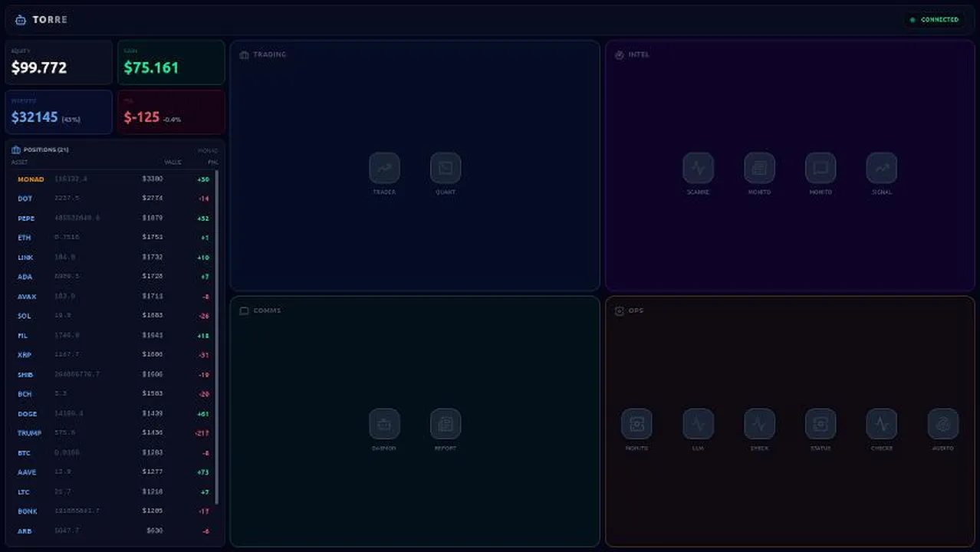
Task: Open the STATUS agent icon in Ops panel
Action: pos(821,424)
